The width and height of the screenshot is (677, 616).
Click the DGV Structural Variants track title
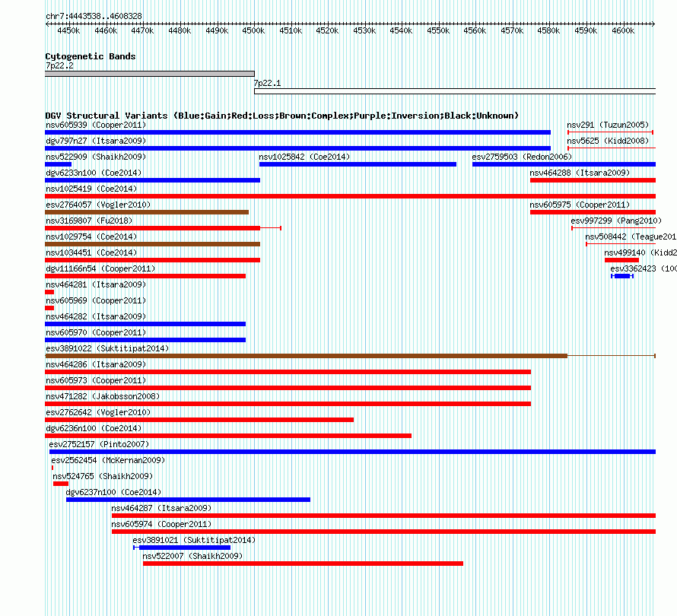tap(281, 116)
